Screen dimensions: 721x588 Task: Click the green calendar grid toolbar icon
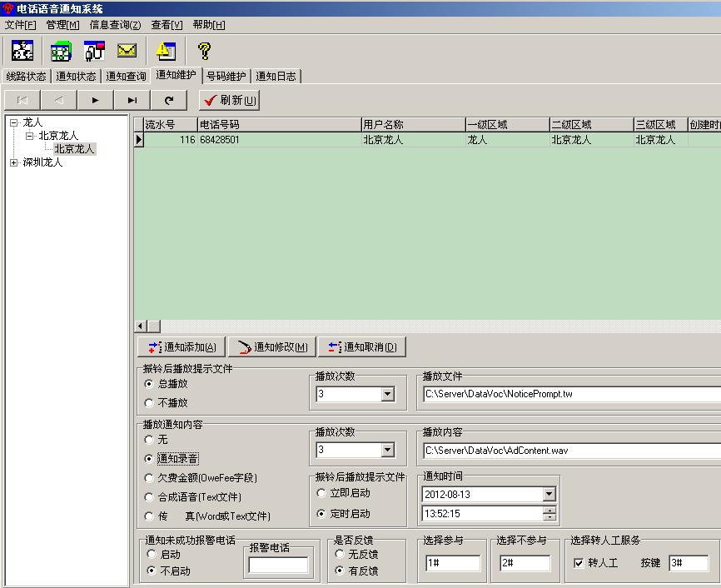point(61,51)
